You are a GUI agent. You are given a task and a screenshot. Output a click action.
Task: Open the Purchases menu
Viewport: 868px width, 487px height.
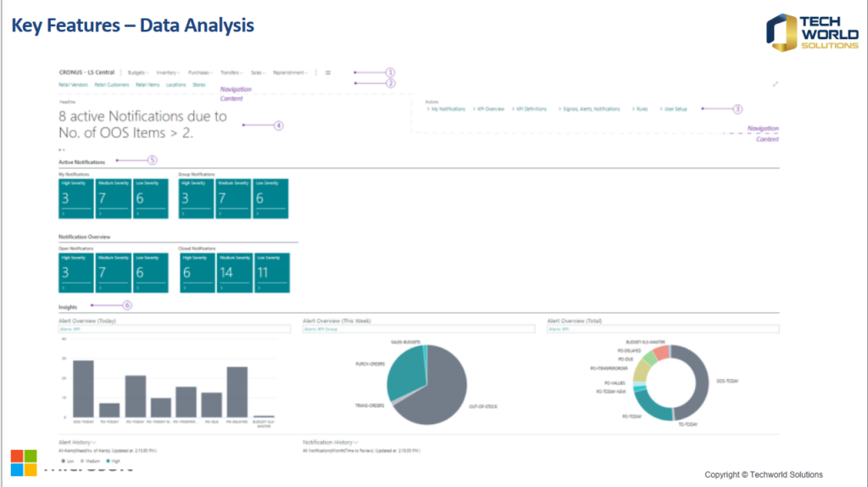coord(200,73)
